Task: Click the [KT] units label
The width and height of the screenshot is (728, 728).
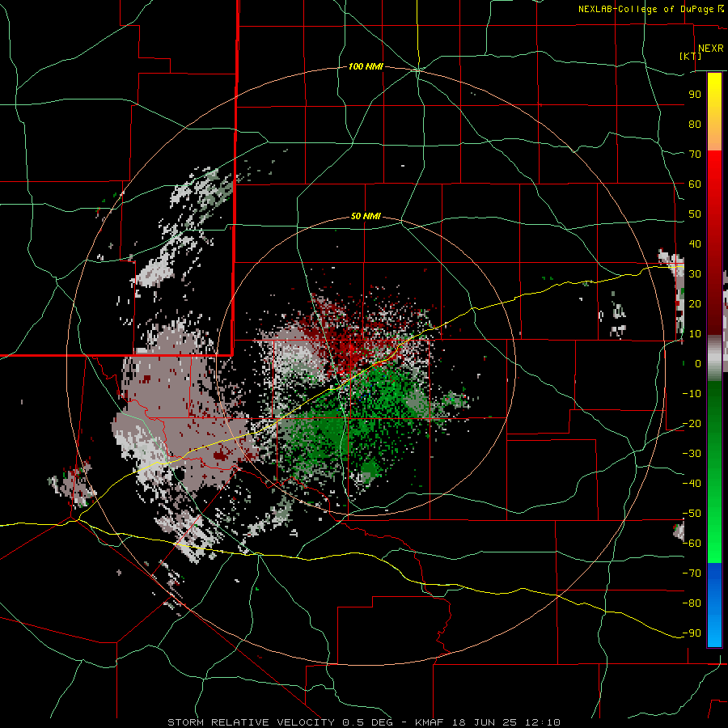Action: (691, 56)
